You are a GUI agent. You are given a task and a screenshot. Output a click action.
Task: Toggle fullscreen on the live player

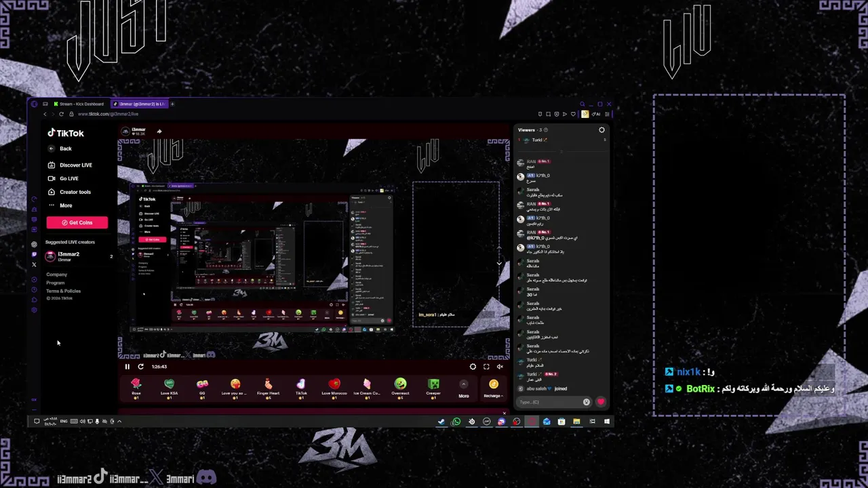[486, 367]
